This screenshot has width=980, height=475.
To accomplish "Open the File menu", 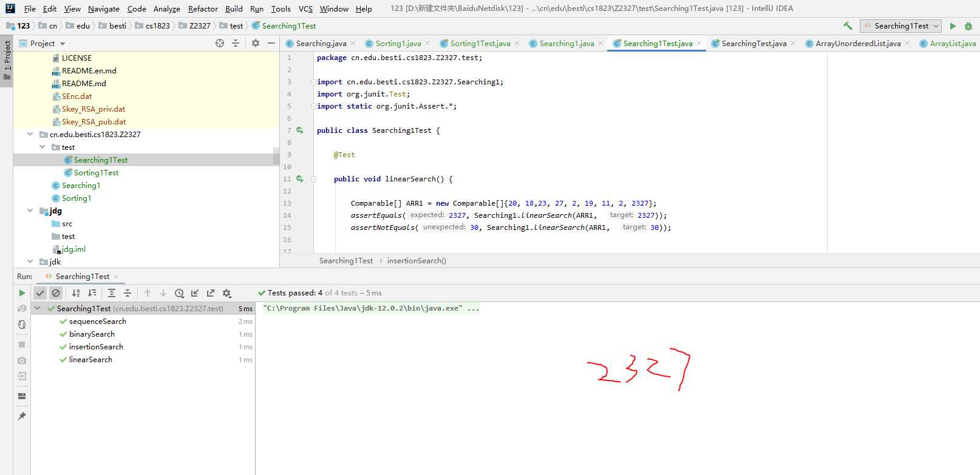I will tap(30, 8).
